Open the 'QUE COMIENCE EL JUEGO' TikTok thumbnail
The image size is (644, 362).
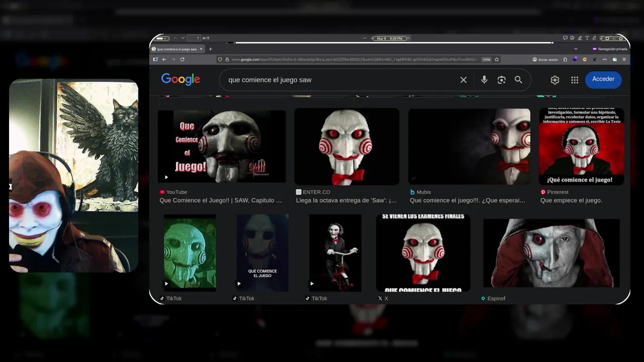(263, 253)
